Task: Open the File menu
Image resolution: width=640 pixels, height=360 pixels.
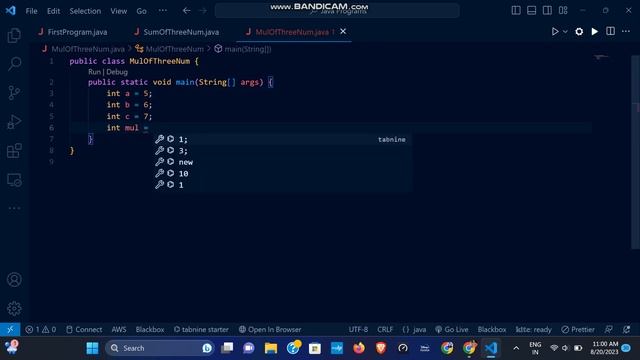Action: pyautogui.click(x=31, y=11)
